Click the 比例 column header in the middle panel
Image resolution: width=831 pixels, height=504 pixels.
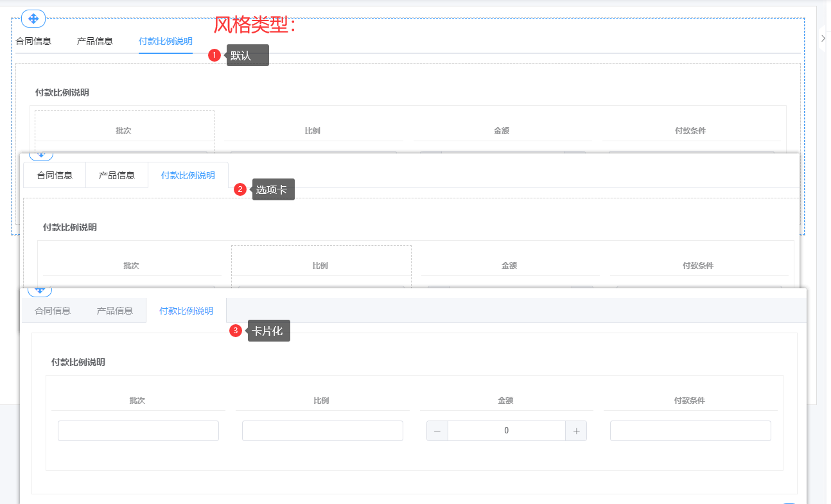pos(320,266)
